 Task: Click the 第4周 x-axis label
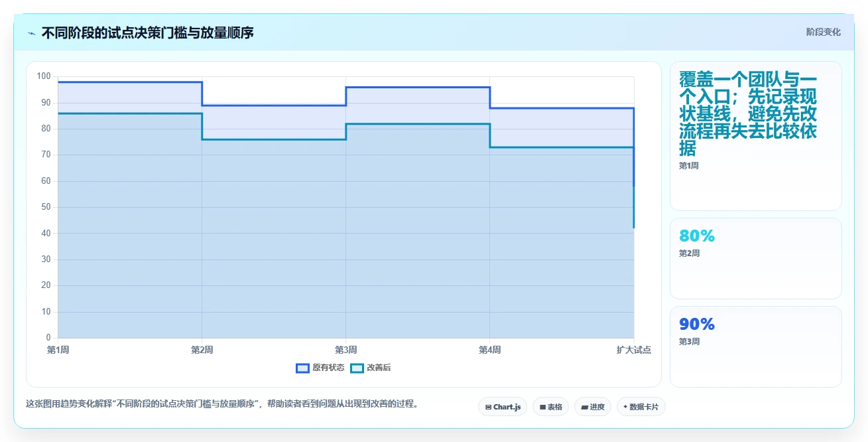489,350
